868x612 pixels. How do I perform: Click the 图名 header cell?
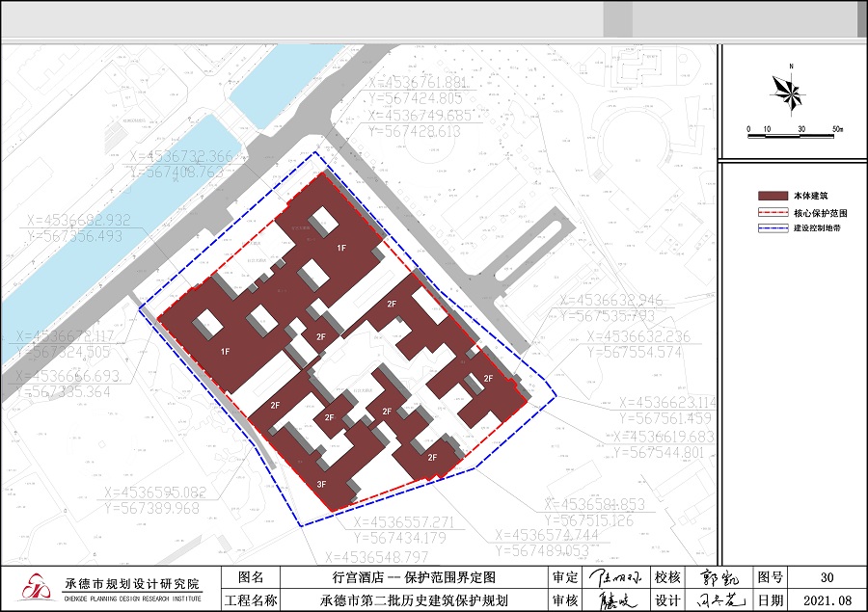tap(251, 578)
